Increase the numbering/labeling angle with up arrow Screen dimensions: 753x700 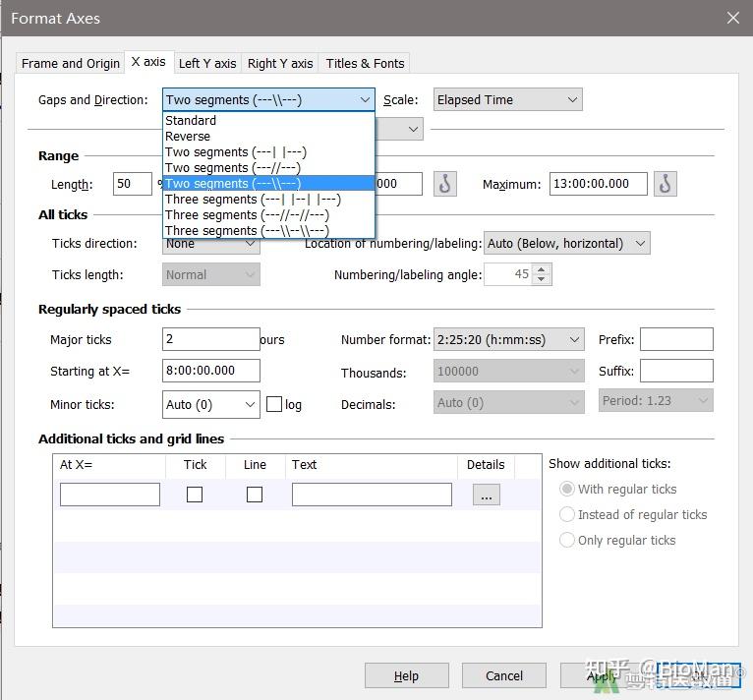[x=542, y=269]
